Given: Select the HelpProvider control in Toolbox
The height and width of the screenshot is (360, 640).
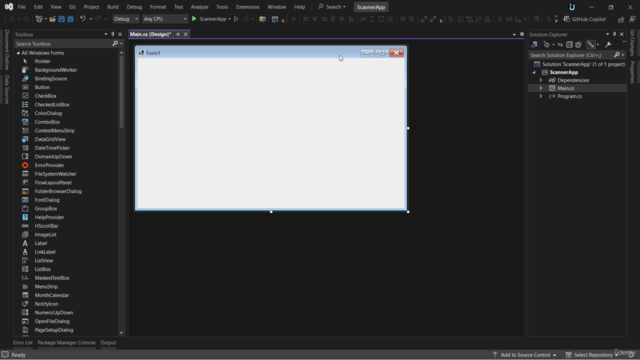Looking at the screenshot, I should pos(49,217).
